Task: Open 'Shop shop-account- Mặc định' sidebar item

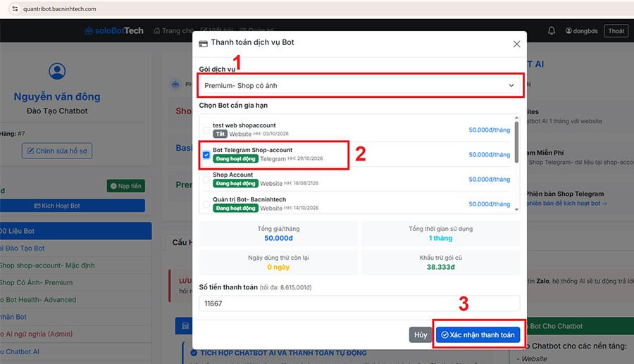Action: point(75,265)
